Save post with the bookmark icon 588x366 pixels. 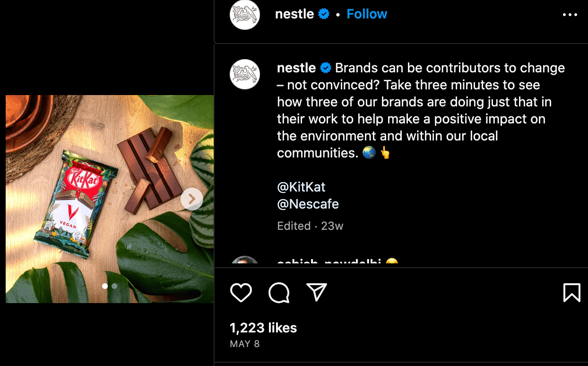pyautogui.click(x=571, y=293)
